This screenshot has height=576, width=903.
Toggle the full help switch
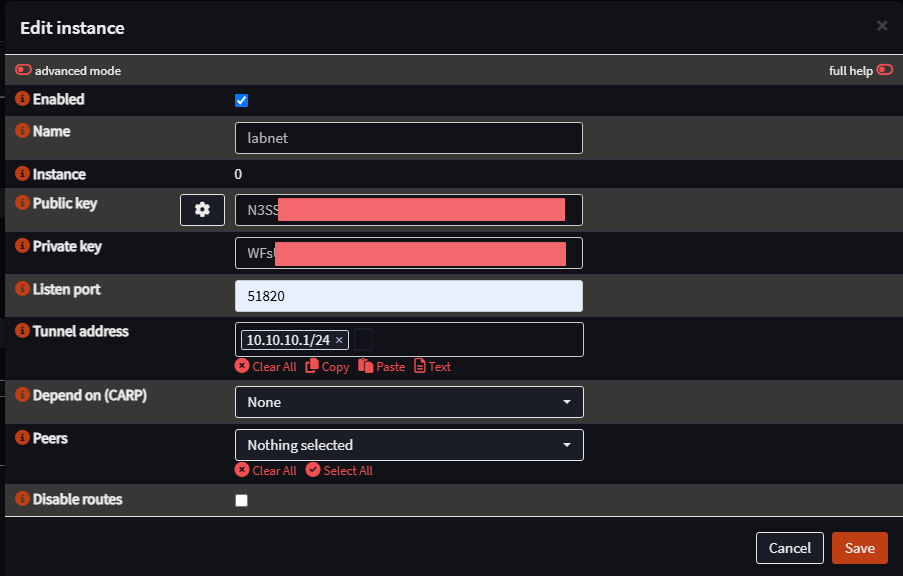tap(884, 71)
